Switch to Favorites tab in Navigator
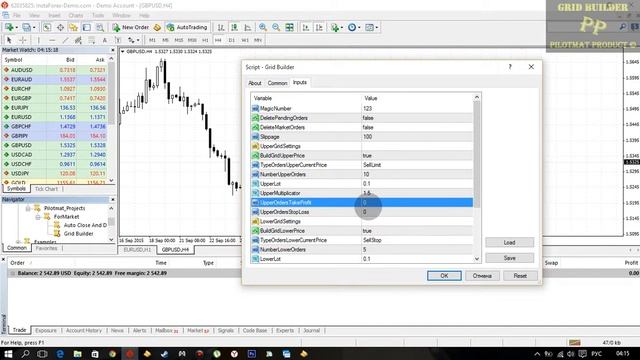This screenshot has width=640, height=360. 46,248
